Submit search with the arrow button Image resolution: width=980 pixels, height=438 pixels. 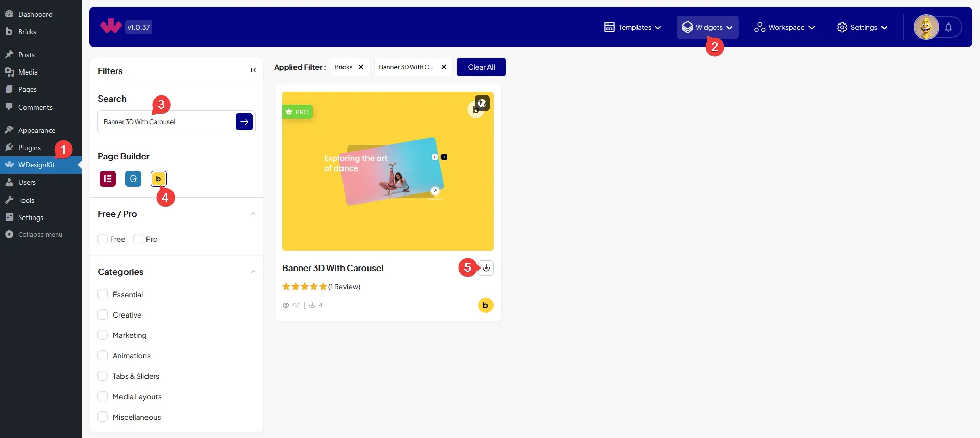pyautogui.click(x=244, y=122)
